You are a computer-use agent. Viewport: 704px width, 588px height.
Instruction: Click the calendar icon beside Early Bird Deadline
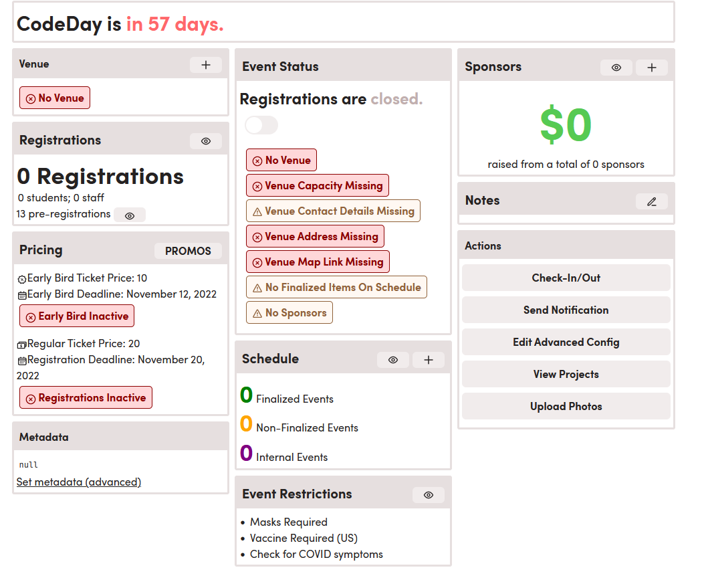click(x=21, y=294)
